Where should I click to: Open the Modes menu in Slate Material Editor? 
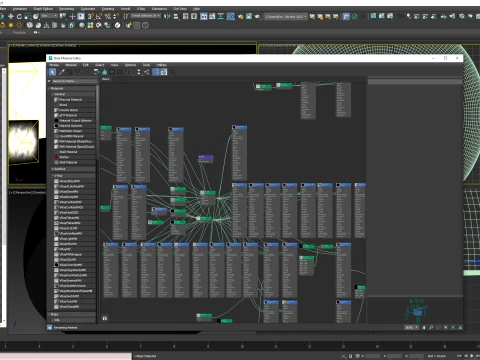coord(54,65)
